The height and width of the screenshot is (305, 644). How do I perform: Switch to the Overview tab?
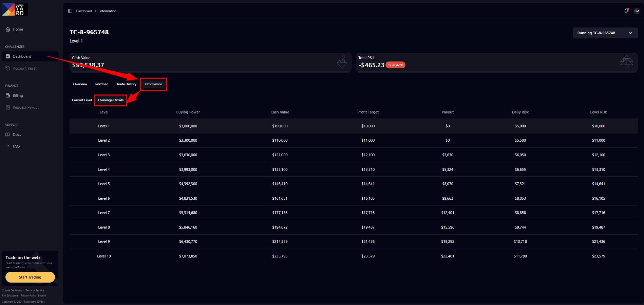click(80, 84)
